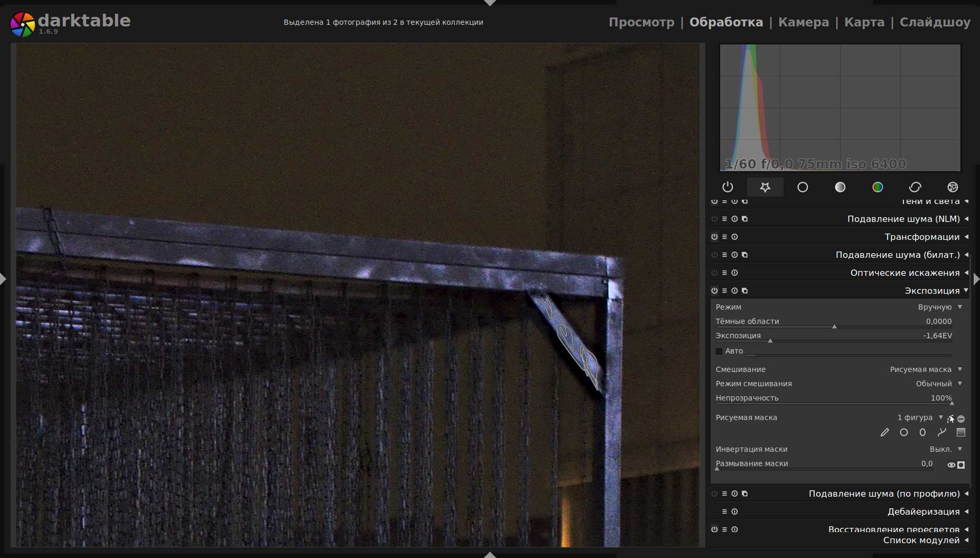Open the tone group (gray gradient circle)

[840, 187]
